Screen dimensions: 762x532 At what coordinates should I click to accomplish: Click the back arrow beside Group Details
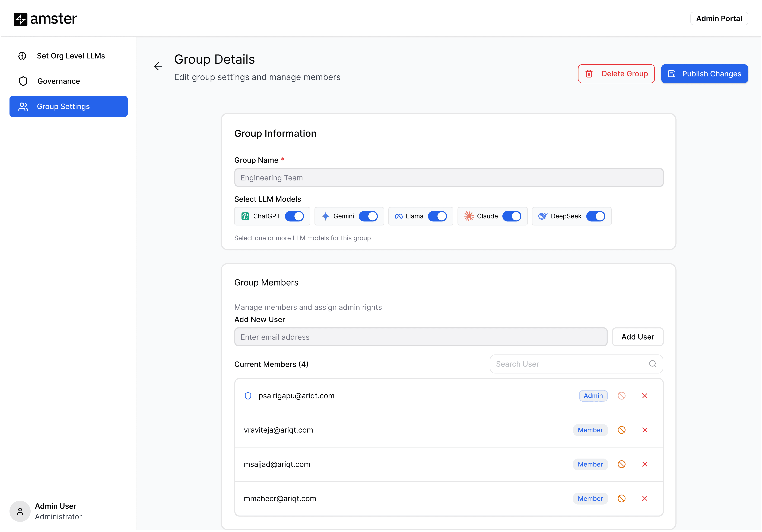(x=158, y=66)
